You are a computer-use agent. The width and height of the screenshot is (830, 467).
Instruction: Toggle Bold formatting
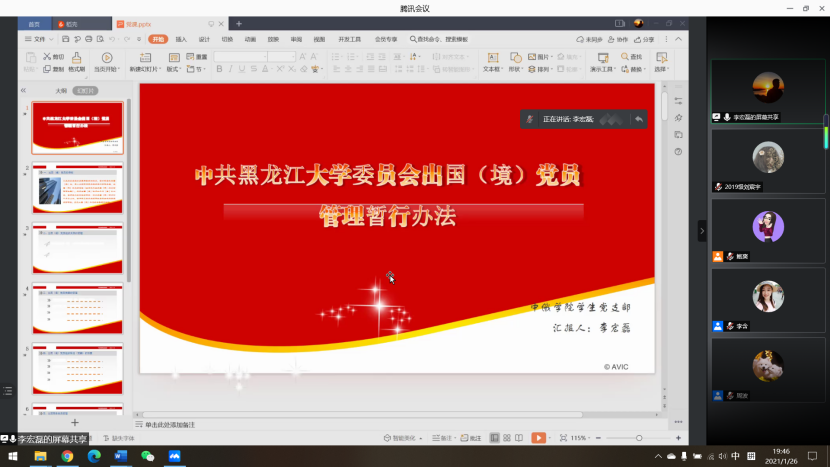219,69
